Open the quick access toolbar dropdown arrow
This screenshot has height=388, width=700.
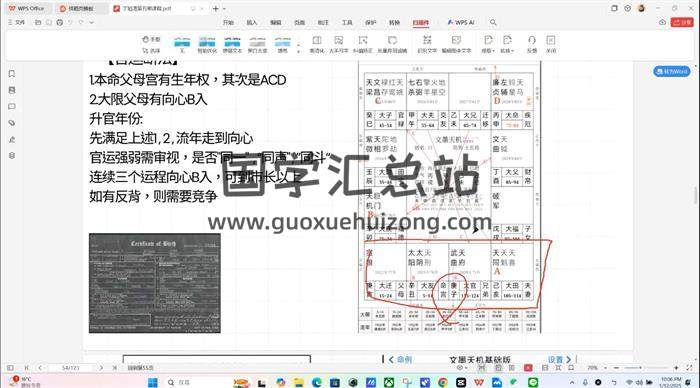(92, 22)
